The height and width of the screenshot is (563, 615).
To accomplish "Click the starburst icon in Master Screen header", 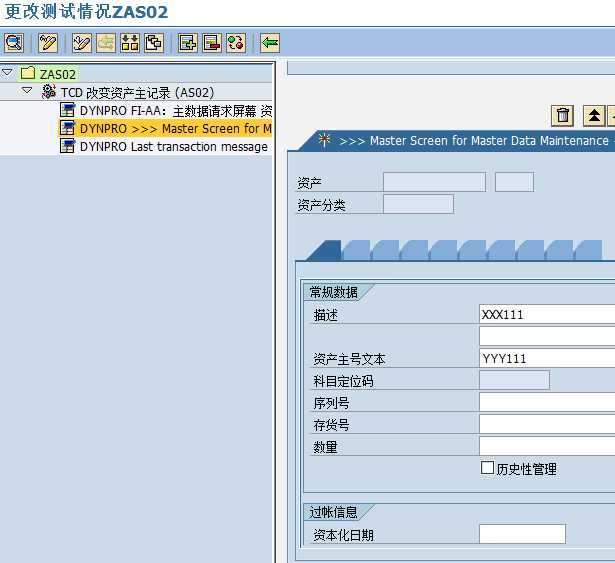I will coord(324,139).
